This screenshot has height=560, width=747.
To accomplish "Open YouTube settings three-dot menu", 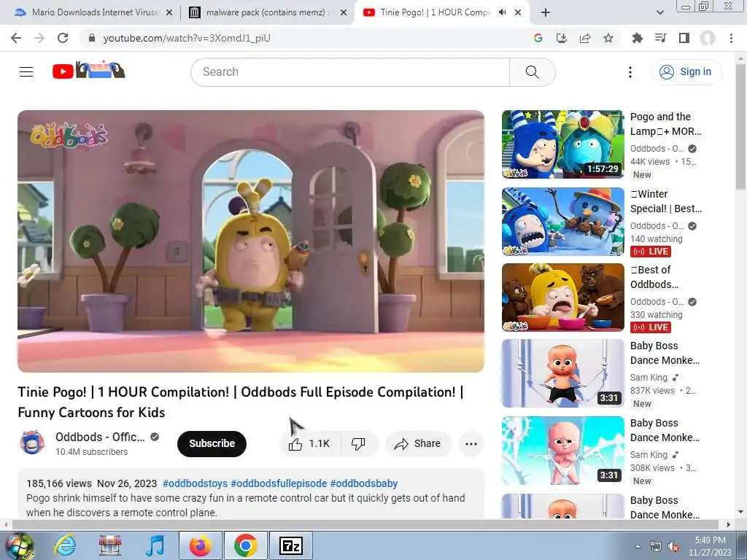I will [x=630, y=72].
